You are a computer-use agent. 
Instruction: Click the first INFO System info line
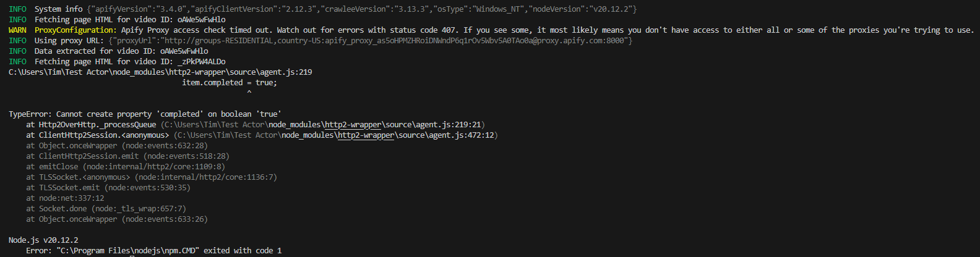322,9
